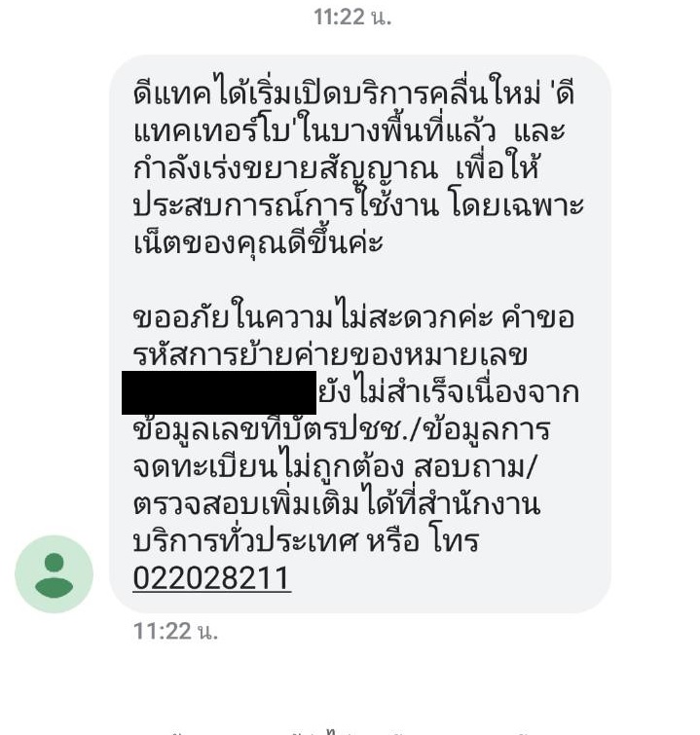Click the line 'จดทะเบียนไม่ถูกต้อง สอบถาม/'
The width and height of the screenshot is (700, 735).
(x=333, y=467)
